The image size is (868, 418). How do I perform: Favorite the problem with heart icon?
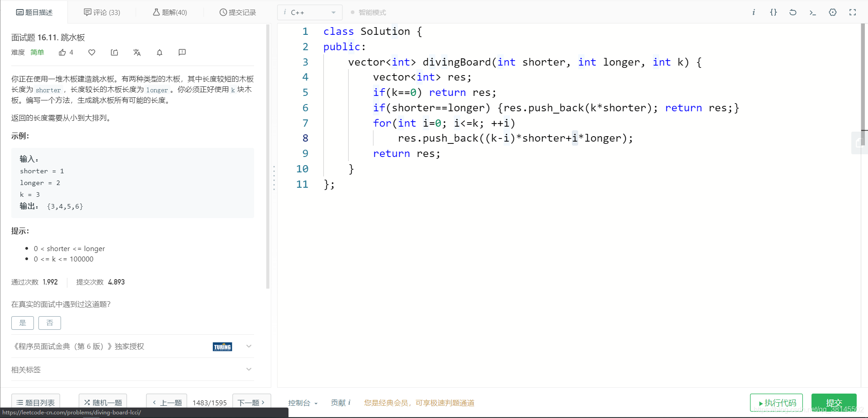tap(92, 52)
